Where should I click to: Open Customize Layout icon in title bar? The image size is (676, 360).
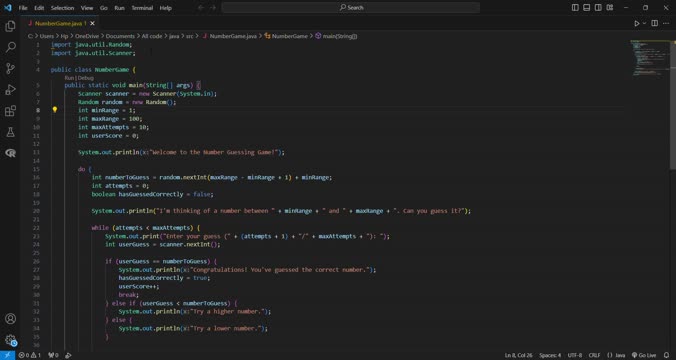pos(610,7)
